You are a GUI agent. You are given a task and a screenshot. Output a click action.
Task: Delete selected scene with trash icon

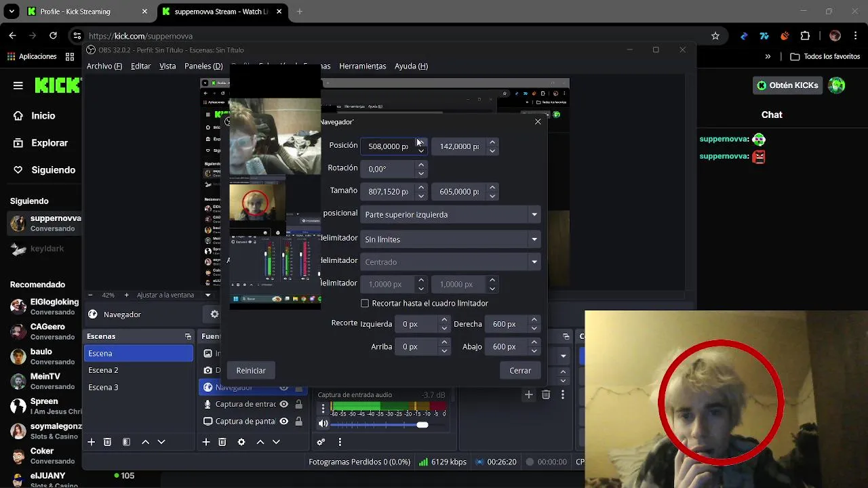coord(107,442)
